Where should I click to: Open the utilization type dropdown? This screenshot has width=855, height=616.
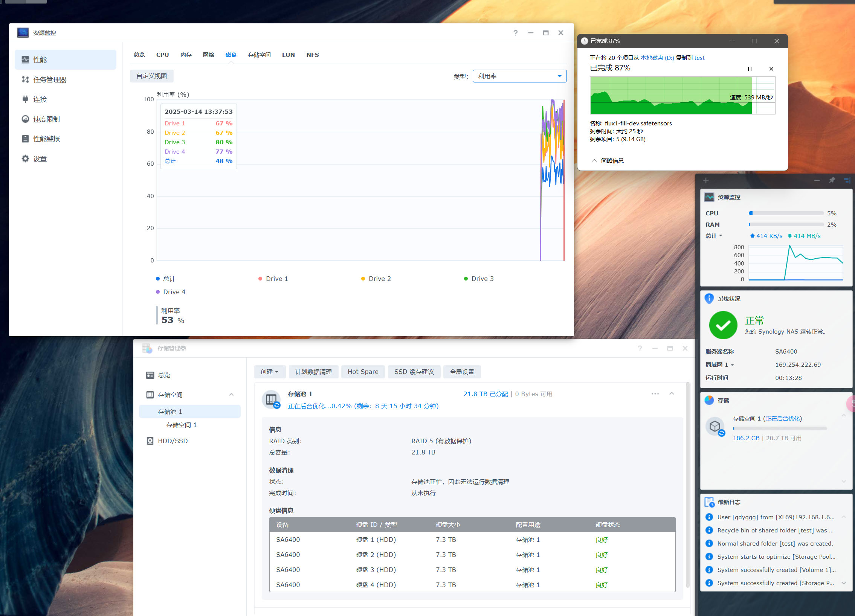(519, 76)
